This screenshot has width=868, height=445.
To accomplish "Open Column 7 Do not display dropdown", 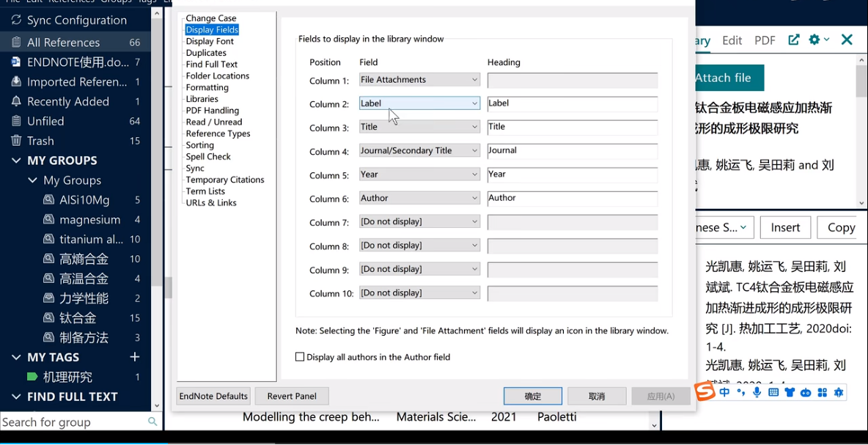I will coord(419,222).
